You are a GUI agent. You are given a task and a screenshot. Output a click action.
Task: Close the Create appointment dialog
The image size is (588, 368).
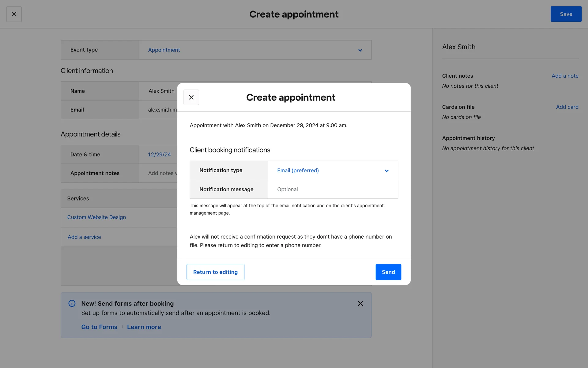[x=191, y=97]
